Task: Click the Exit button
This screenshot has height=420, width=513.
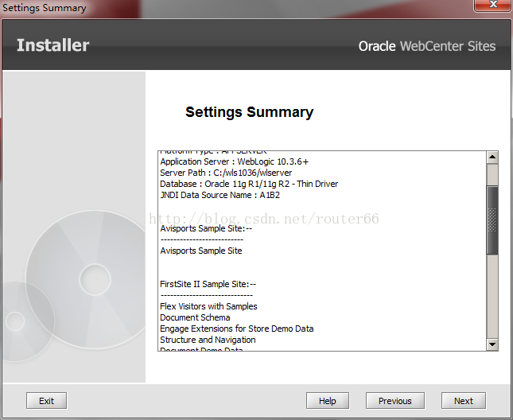Action: click(x=46, y=401)
